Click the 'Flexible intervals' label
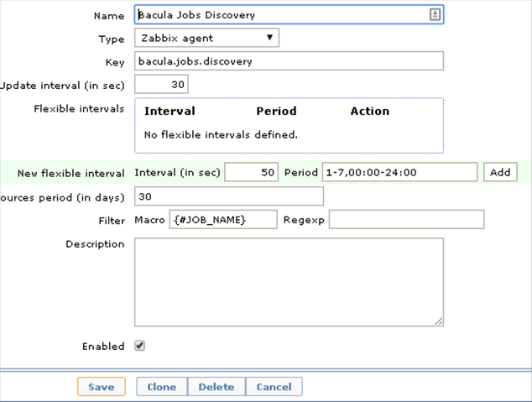 click(x=79, y=108)
